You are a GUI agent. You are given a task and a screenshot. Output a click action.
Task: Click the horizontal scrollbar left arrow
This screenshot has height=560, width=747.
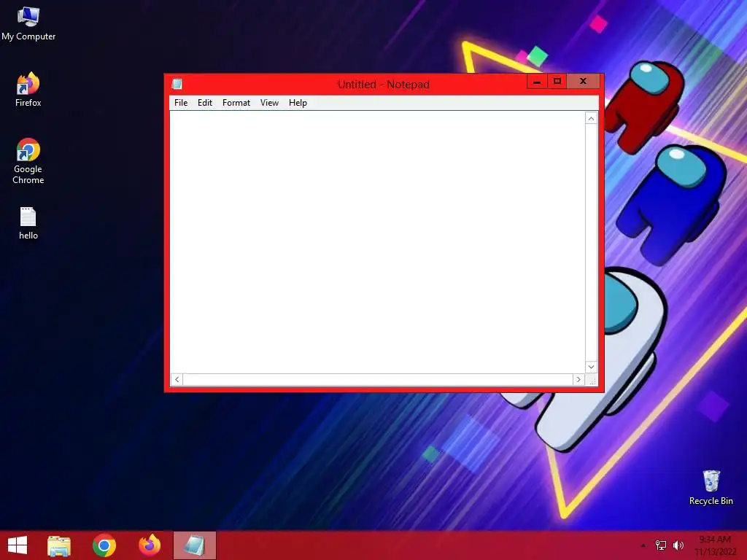[177, 379]
